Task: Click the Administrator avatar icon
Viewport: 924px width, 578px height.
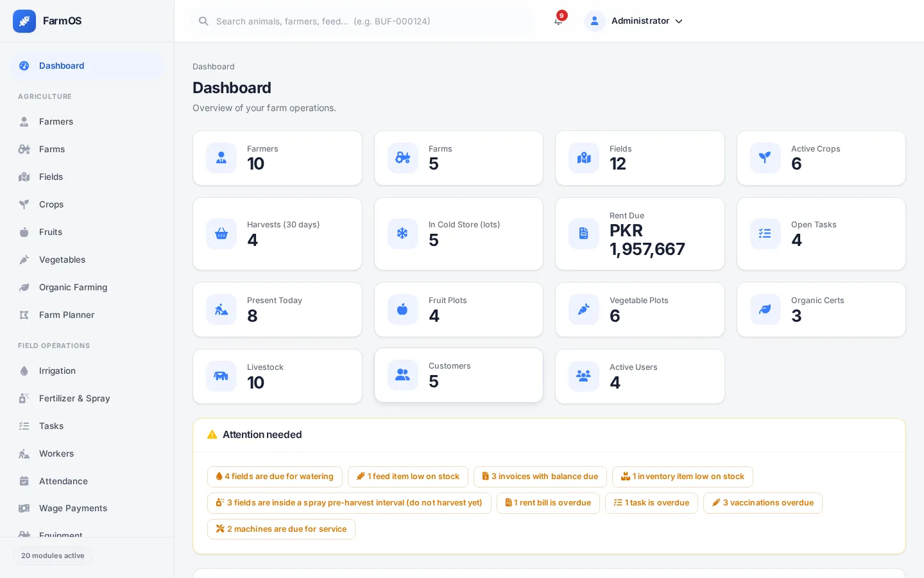Action: (x=595, y=21)
